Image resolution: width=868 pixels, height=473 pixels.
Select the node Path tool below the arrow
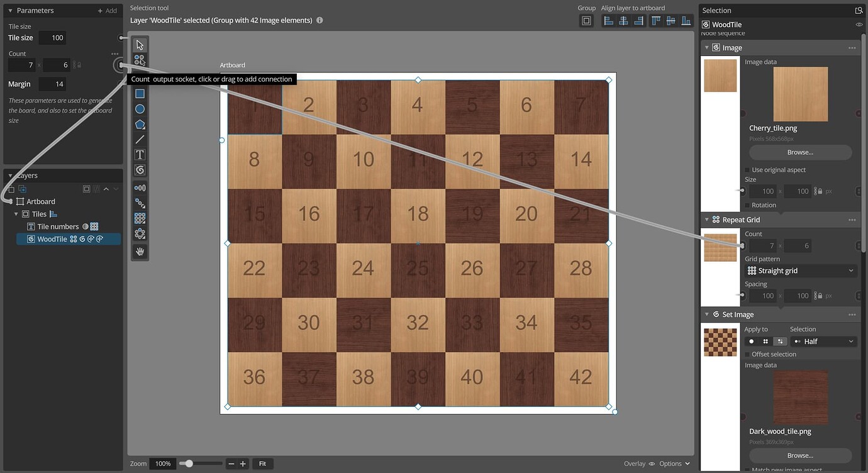[139, 59]
